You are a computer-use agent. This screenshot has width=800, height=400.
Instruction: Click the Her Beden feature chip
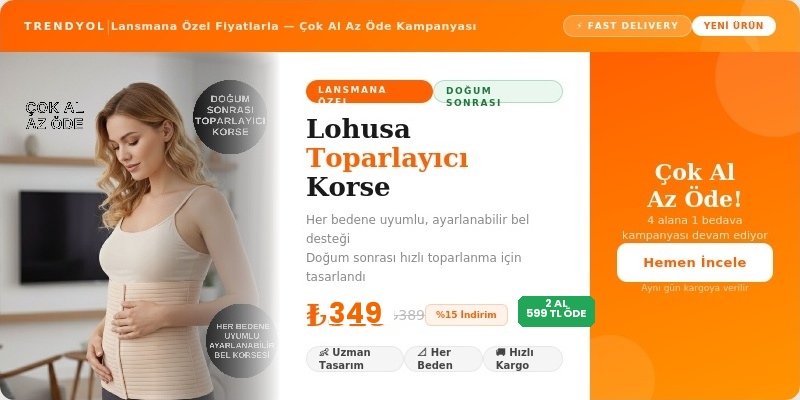click(443, 359)
